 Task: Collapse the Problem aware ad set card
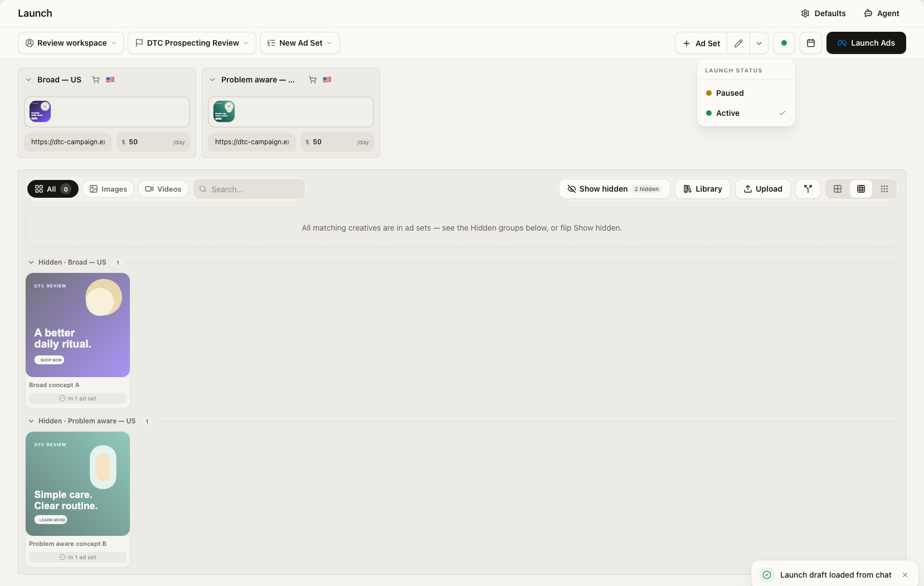212,80
